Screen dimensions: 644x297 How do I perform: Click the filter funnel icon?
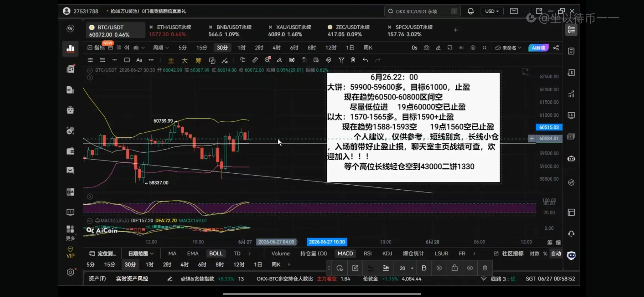click(341, 60)
